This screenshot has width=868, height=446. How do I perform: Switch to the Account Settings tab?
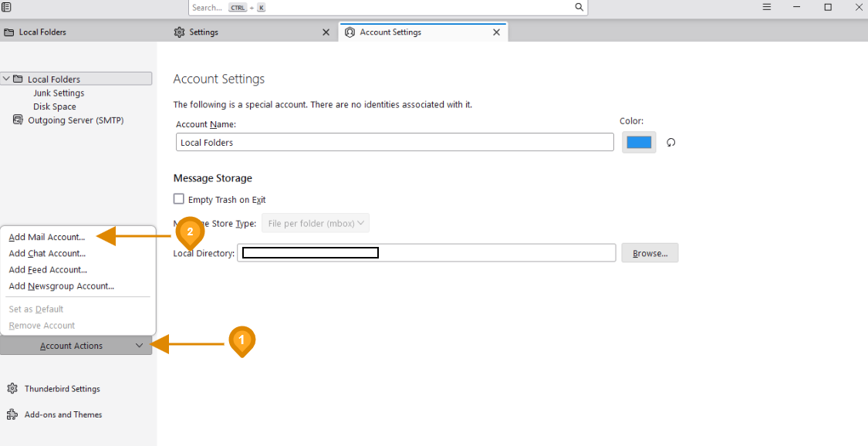[x=423, y=32]
